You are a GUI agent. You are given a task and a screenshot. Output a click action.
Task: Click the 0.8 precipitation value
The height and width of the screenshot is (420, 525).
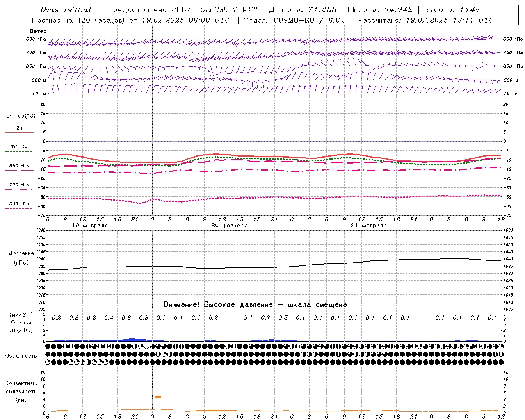pos(144,318)
